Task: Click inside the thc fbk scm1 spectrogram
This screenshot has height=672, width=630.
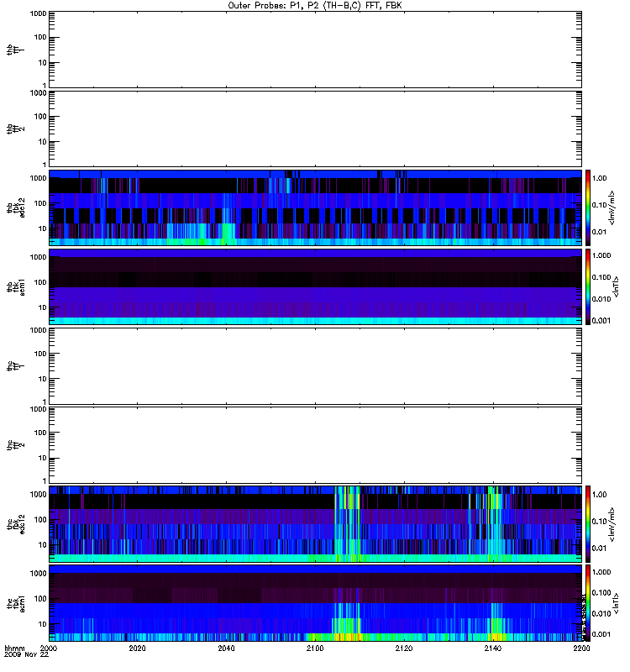Action: click(315, 603)
